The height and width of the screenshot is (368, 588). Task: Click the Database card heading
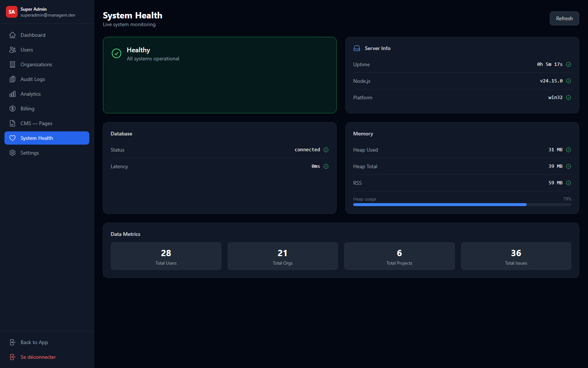click(121, 134)
